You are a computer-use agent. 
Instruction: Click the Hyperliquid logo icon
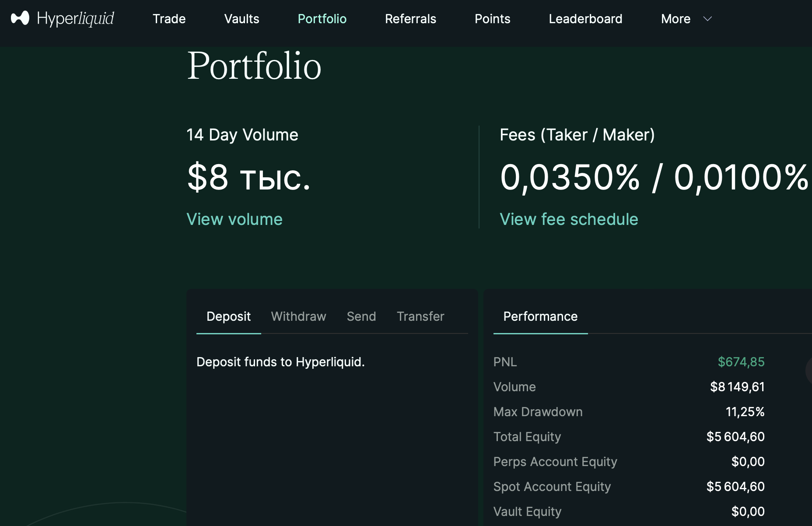tap(20, 18)
